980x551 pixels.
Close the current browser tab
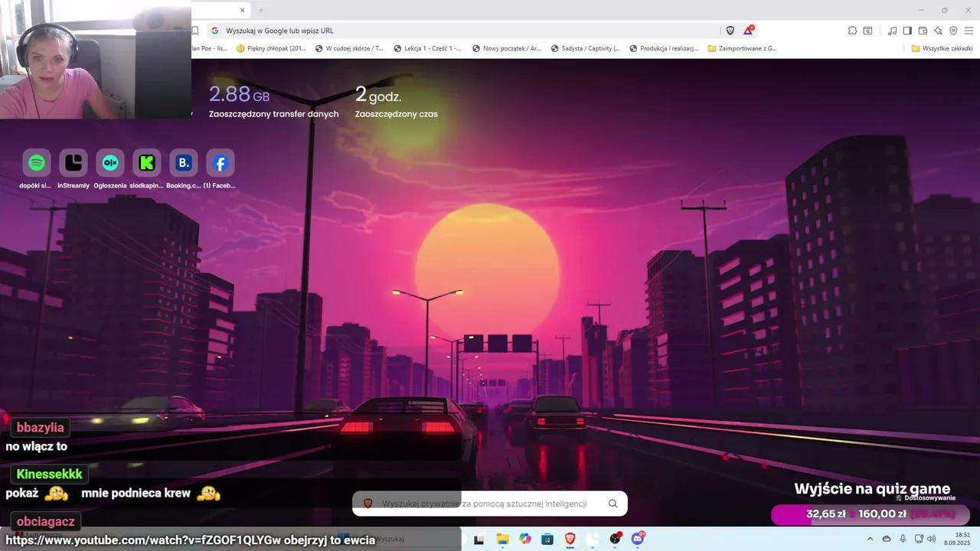click(x=243, y=10)
